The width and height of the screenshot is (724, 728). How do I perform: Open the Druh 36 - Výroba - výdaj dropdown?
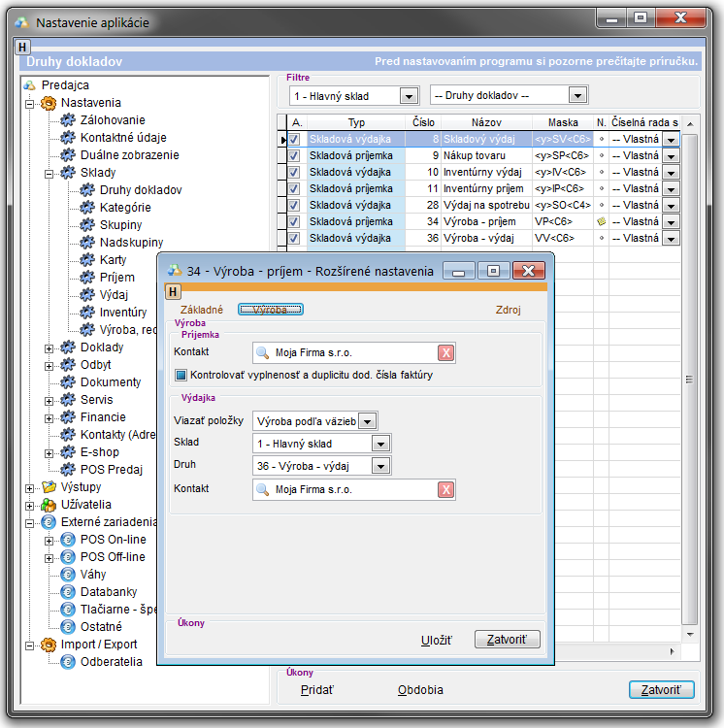[381, 466]
